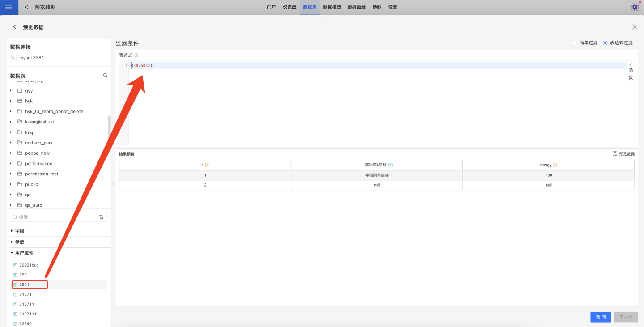Click the expression info help icon
Viewport: 644px width, 327px height.
(136, 55)
